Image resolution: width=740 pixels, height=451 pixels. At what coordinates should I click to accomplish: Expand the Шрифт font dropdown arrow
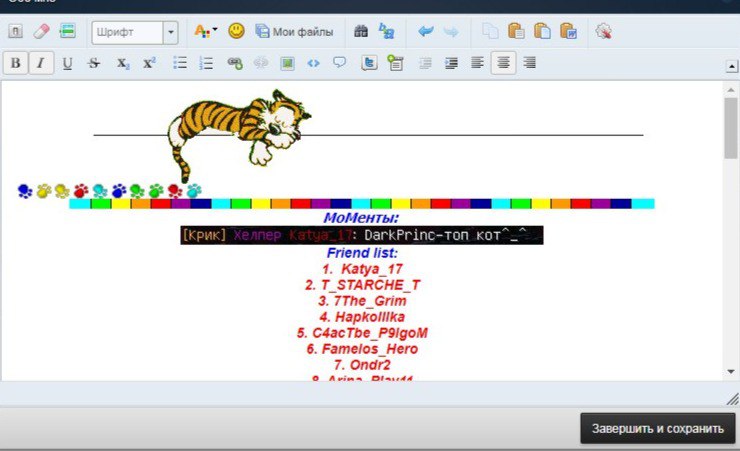170,33
